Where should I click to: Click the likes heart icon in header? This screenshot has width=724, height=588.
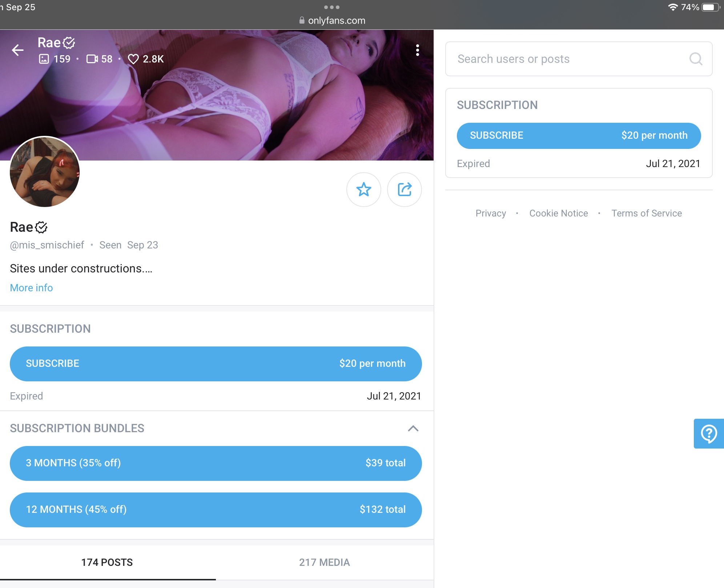point(133,59)
